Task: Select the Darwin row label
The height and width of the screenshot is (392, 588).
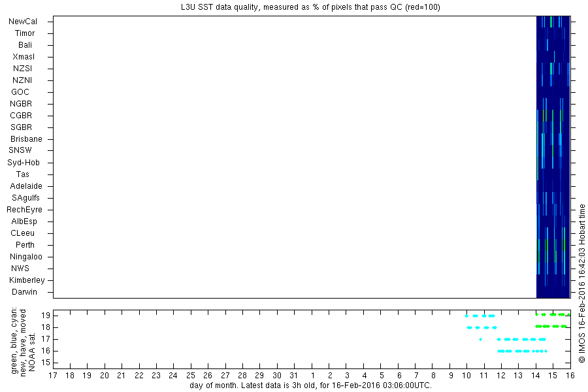Action: tap(24, 292)
